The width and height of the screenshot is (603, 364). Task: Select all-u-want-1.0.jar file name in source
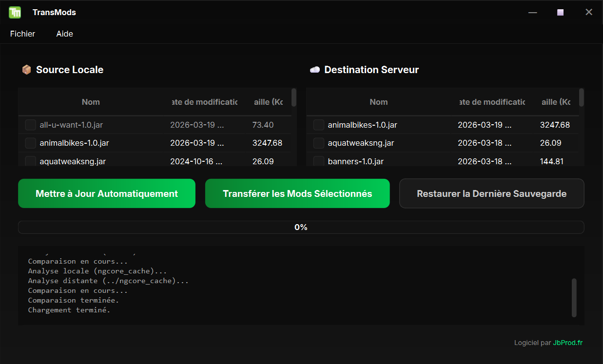(x=71, y=125)
